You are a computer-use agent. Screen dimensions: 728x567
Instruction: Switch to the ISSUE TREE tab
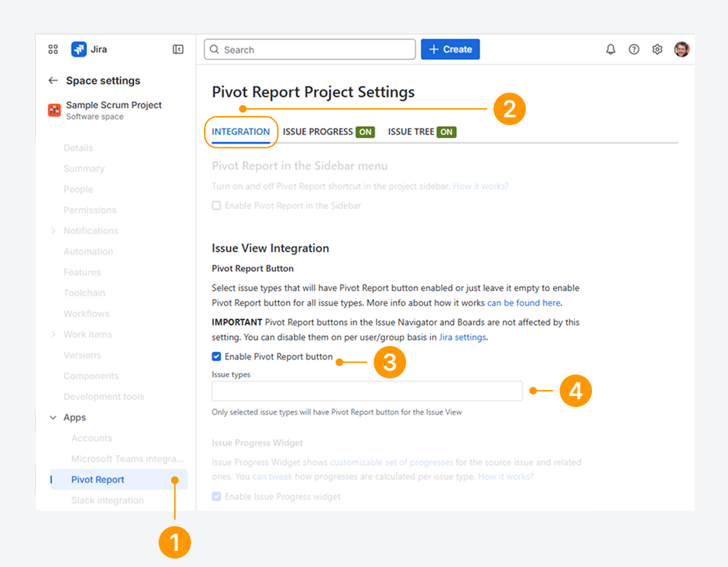[x=422, y=132]
